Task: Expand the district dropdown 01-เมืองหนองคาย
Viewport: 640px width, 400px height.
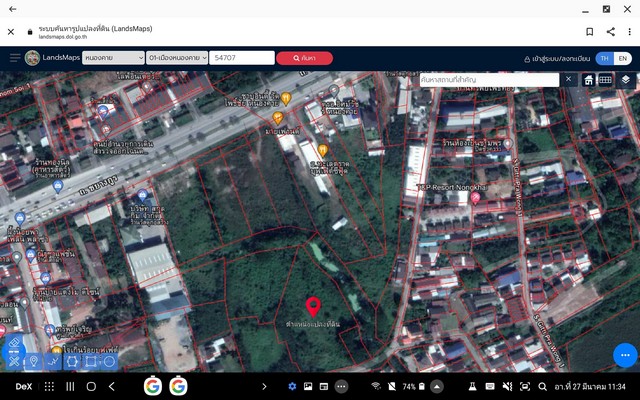Action: coord(176,58)
